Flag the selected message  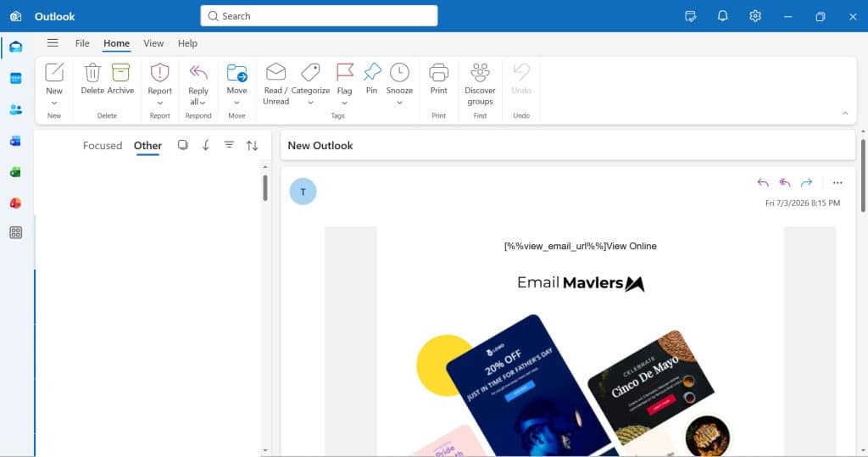[344, 79]
